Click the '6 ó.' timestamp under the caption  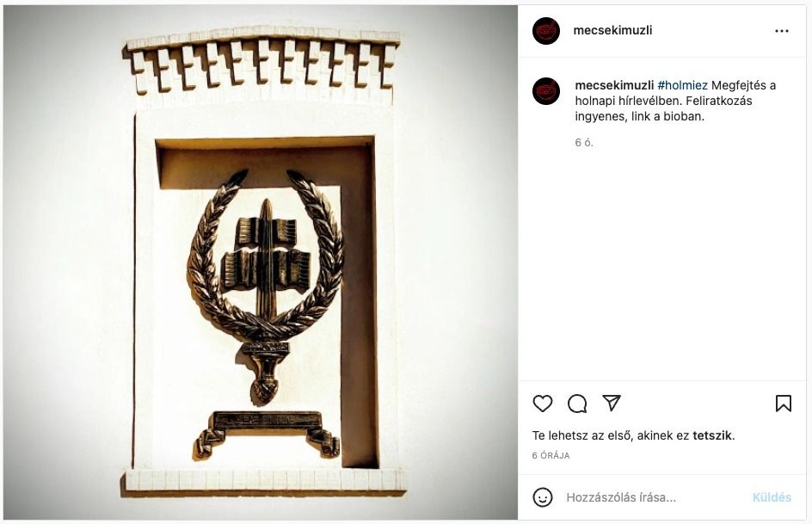[583, 142]
